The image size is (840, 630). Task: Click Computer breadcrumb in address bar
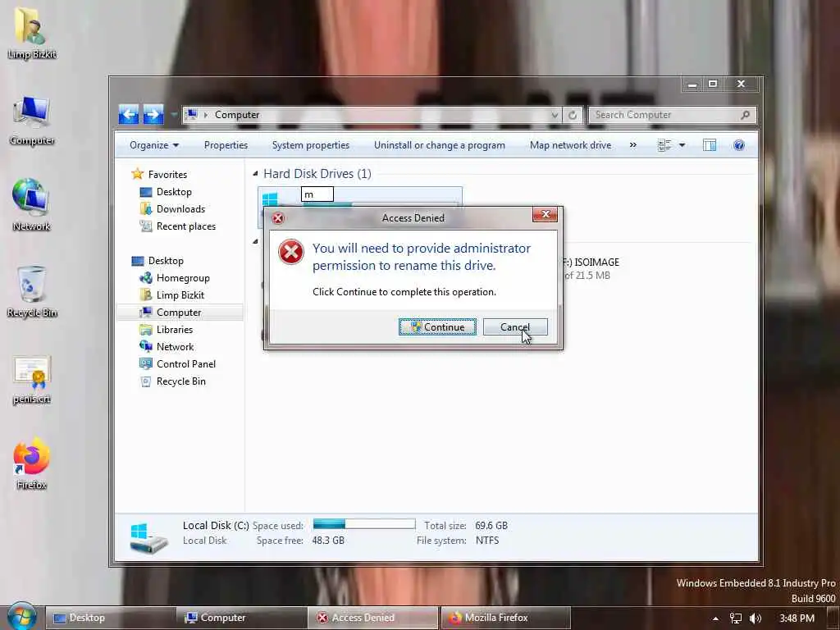click(237, 115)
